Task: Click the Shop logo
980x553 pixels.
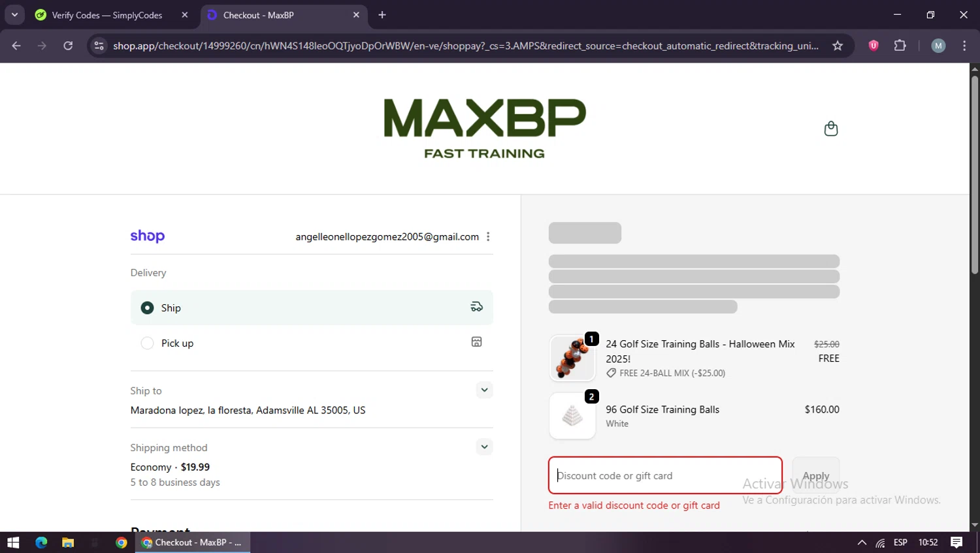Action: coord(148,236)
